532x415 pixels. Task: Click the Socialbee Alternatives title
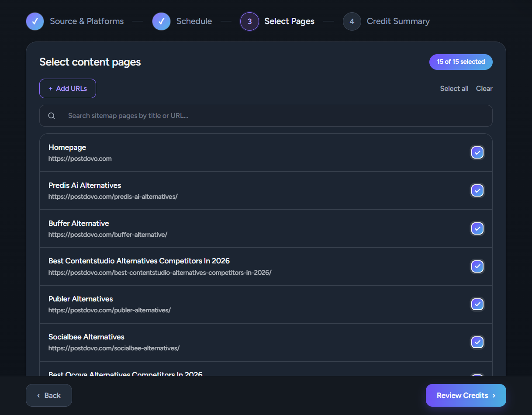point(86,337)
